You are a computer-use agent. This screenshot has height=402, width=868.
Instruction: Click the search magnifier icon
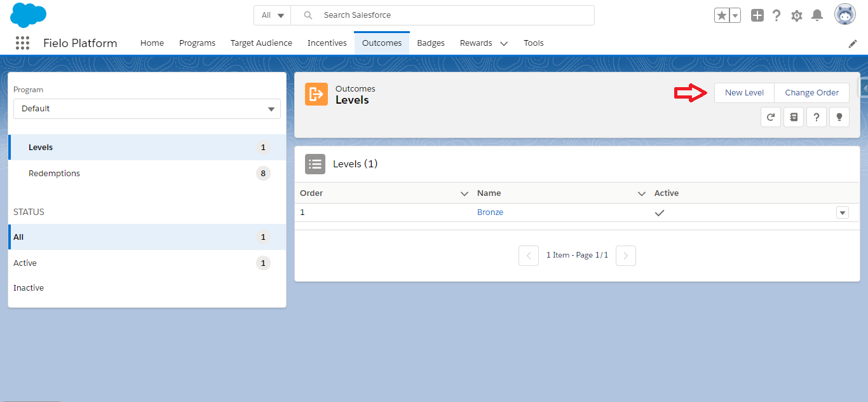pyautogui.click(x=308, y=15)
